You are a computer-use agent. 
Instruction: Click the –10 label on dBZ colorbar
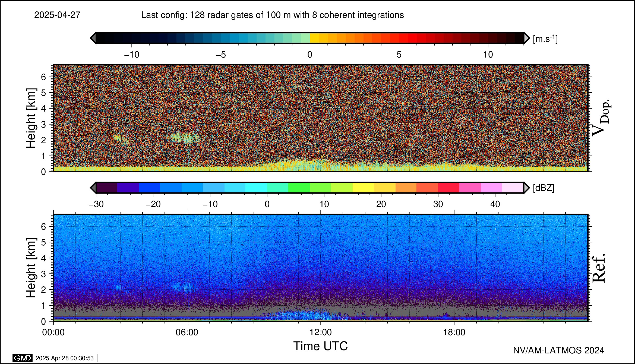click(x=210, y=204)
